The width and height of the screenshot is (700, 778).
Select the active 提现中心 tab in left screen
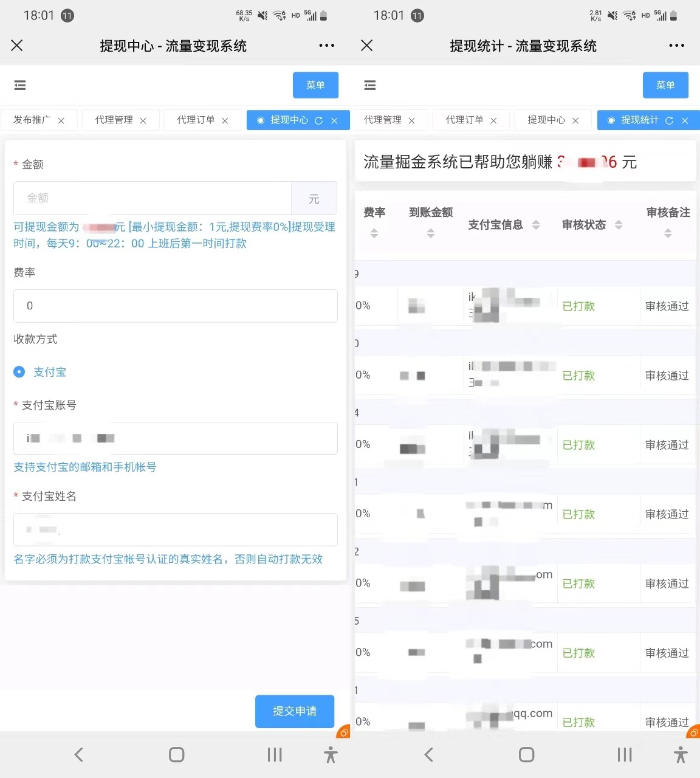coord(289,120)
